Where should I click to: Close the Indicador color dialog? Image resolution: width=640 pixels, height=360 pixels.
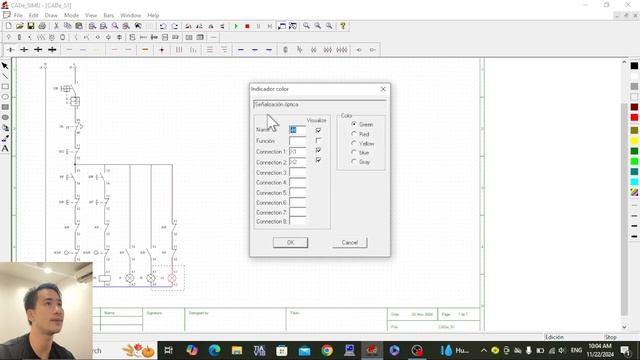[x=383, y=89]
